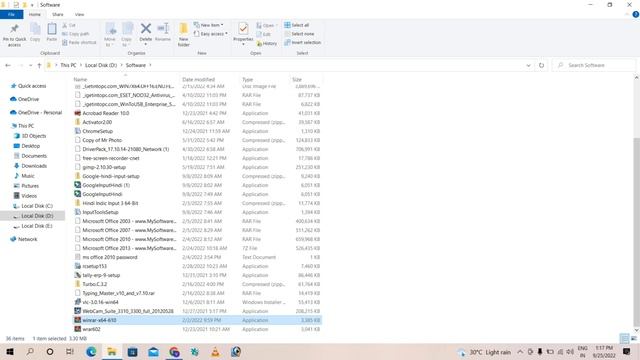Sort by the Size column header
Image resolution: width=640 pixels, height=360 pixels.
point(297,79)
